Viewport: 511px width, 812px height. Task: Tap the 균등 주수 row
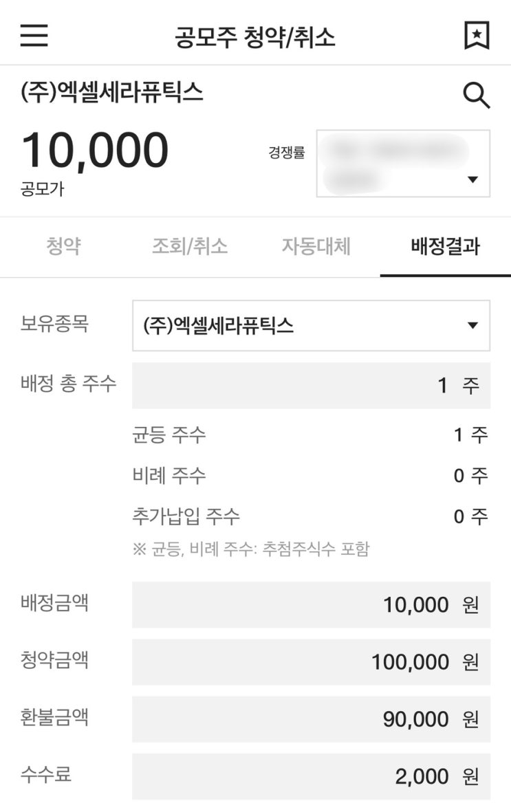click(x=310, y=435)
